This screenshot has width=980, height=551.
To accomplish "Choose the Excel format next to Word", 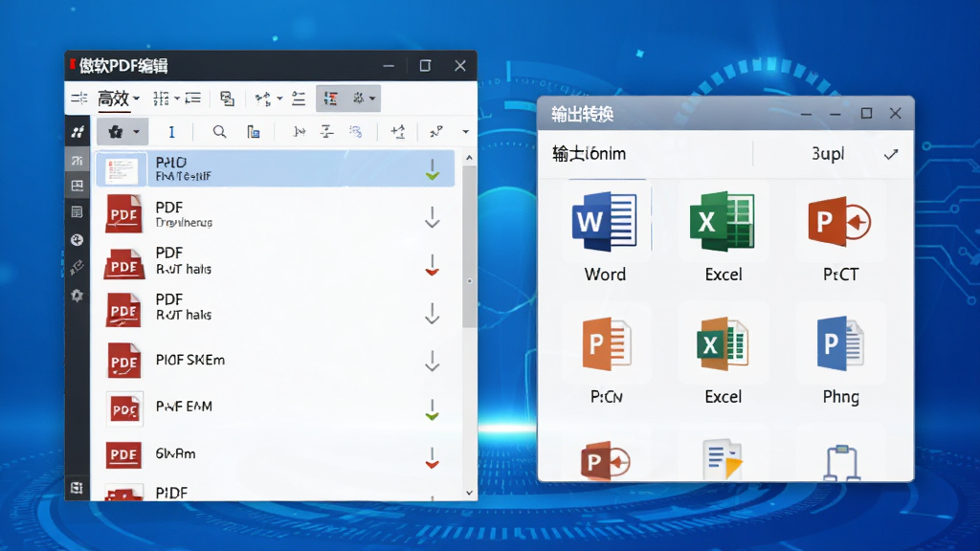I will click(x=724, y=236).
